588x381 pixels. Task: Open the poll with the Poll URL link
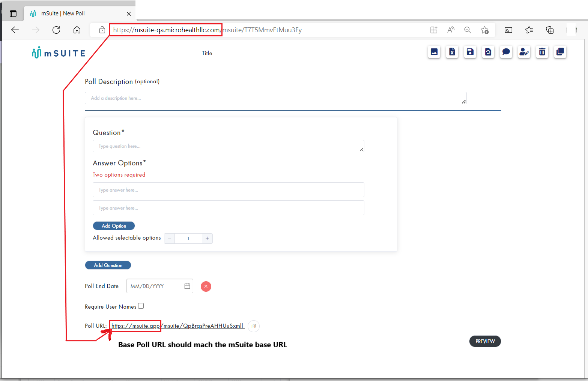176,325
